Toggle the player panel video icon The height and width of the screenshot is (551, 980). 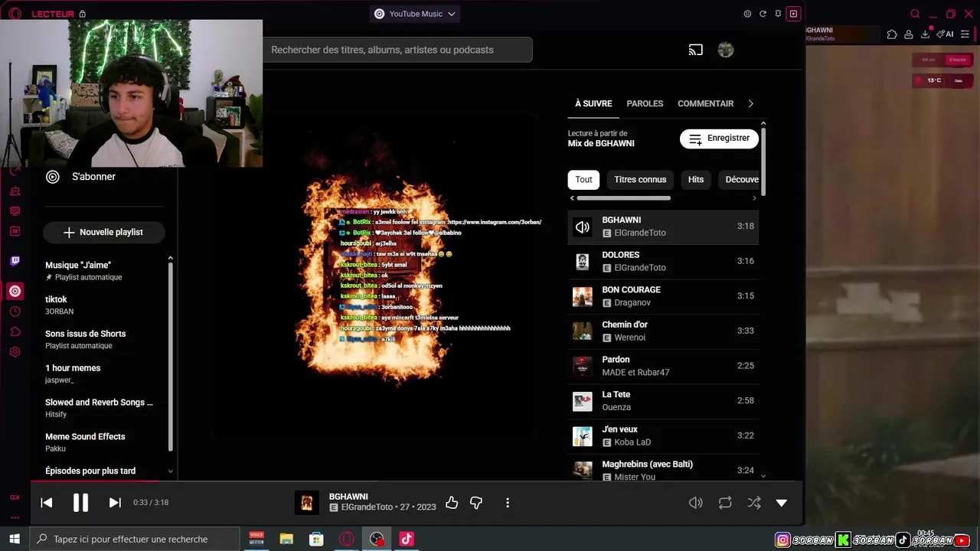[794, 14]
